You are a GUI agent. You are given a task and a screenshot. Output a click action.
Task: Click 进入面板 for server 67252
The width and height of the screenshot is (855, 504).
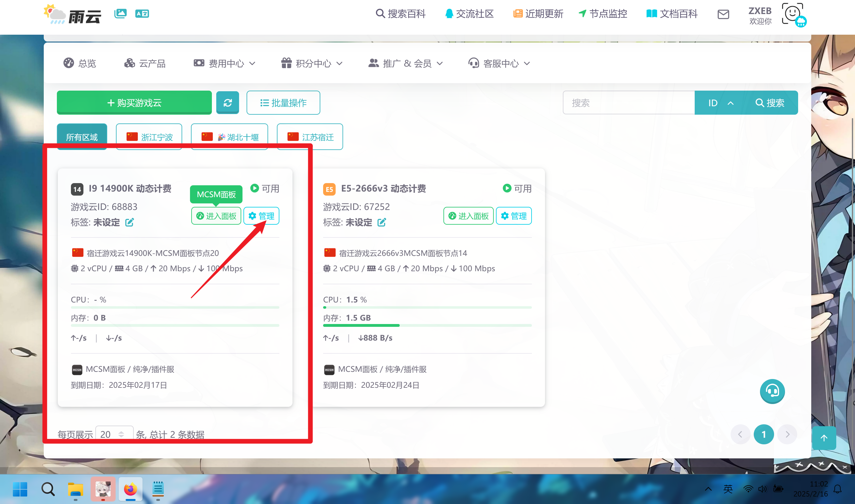468,216
